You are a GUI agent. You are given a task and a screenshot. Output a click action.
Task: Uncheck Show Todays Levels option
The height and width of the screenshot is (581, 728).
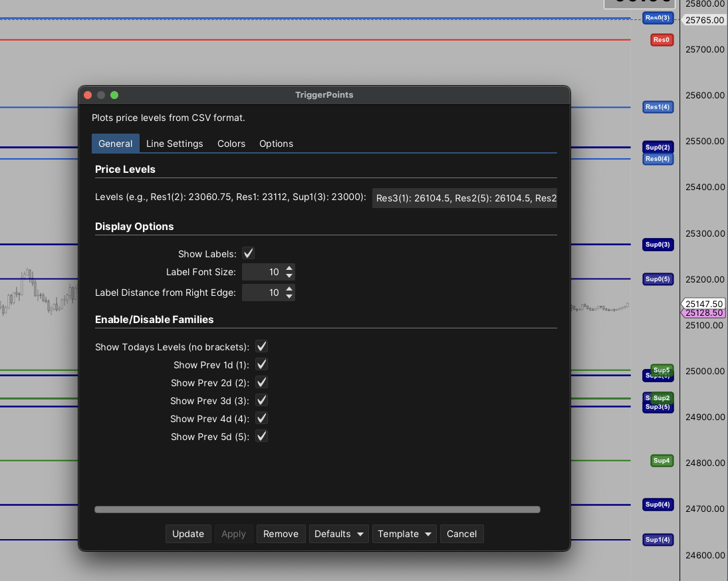262,346
